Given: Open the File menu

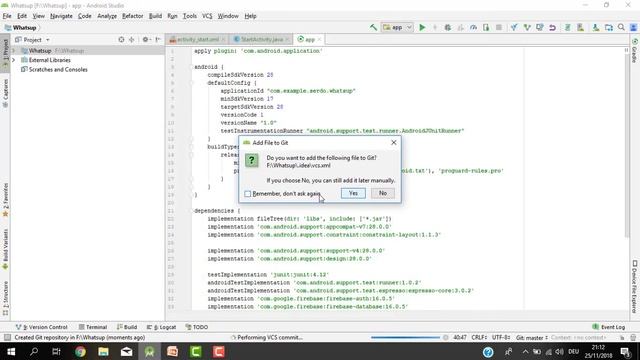Looking at the screenshot, I should tap(7, 16).
